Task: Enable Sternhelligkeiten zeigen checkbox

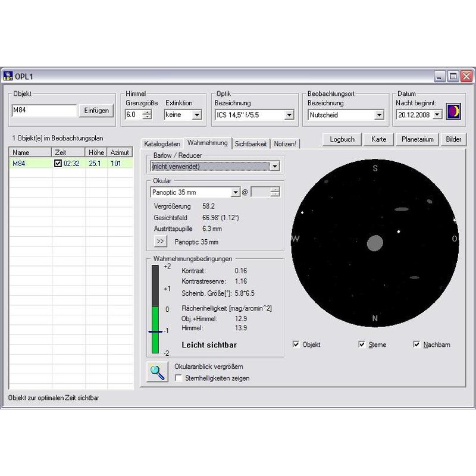Action: [x=178, y=378]
